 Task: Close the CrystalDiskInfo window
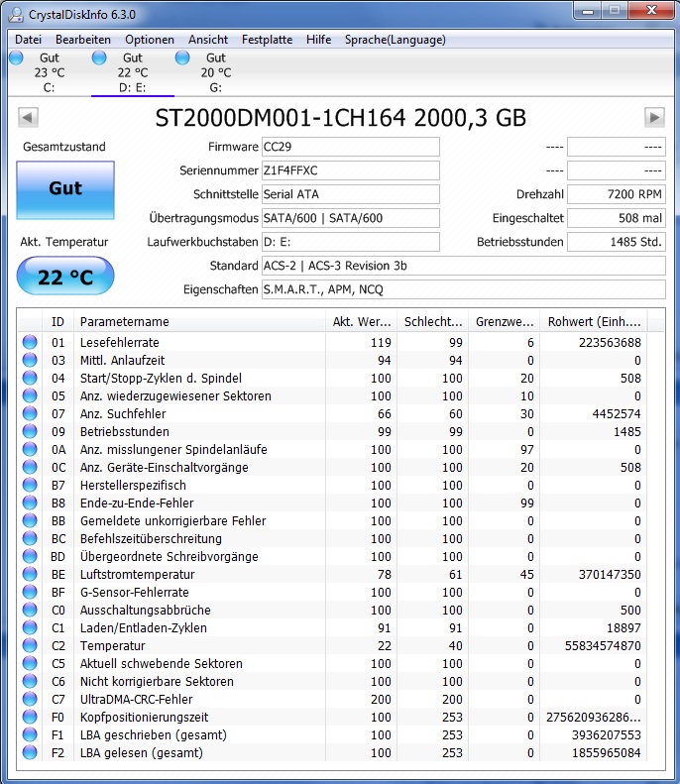[x=650, y=11]
